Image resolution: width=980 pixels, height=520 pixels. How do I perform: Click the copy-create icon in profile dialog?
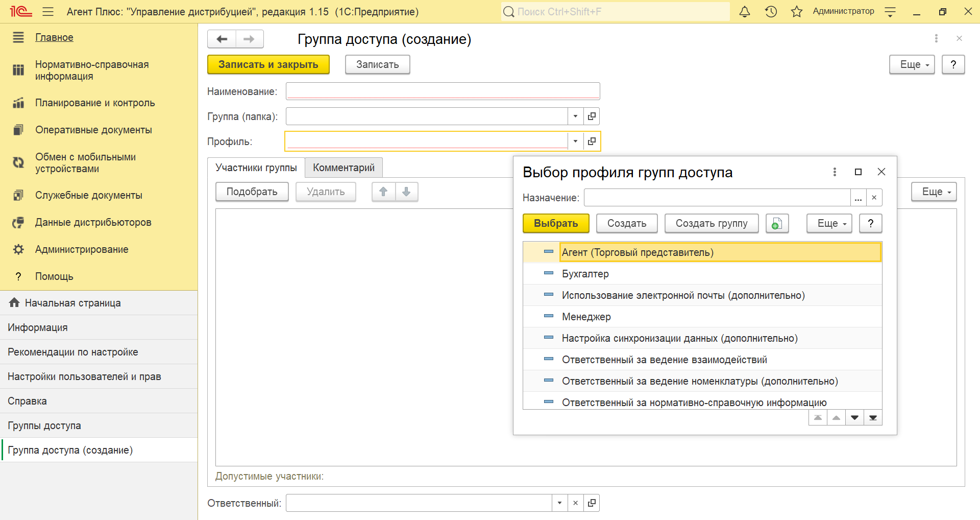(776, 223)
